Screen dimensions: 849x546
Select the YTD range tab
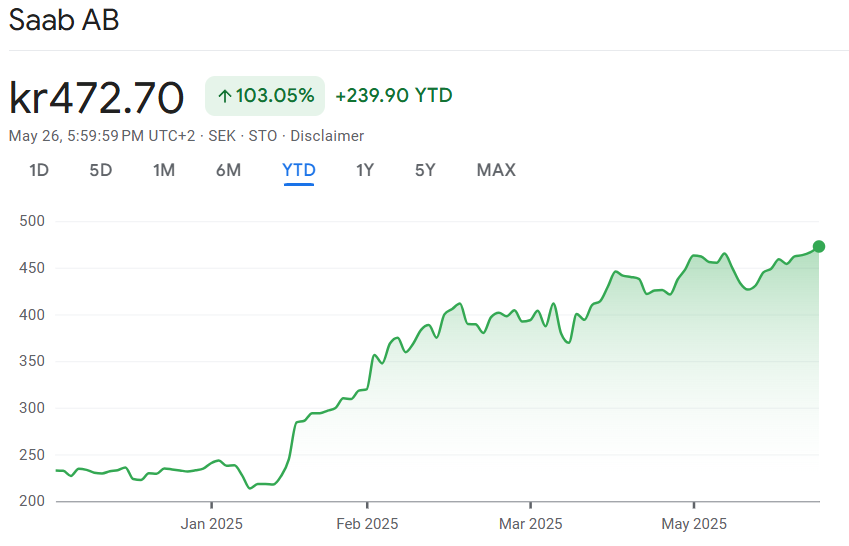(299, 170)
